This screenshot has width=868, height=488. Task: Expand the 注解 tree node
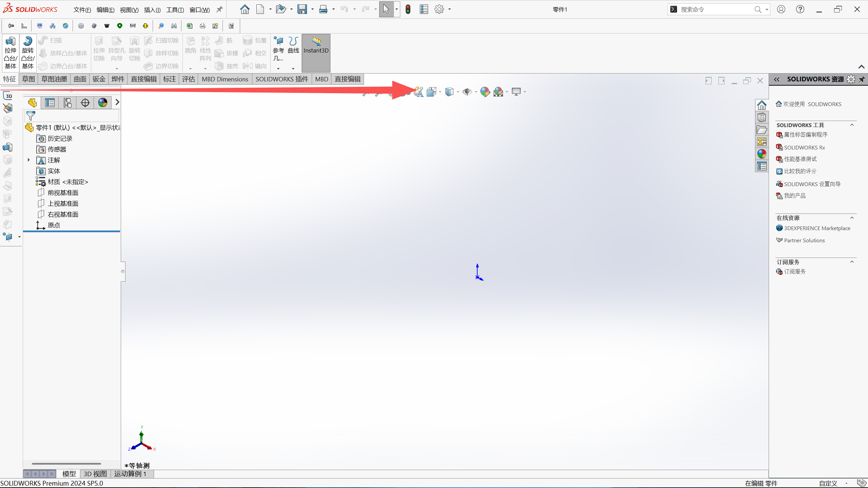[x=29, y=160]
